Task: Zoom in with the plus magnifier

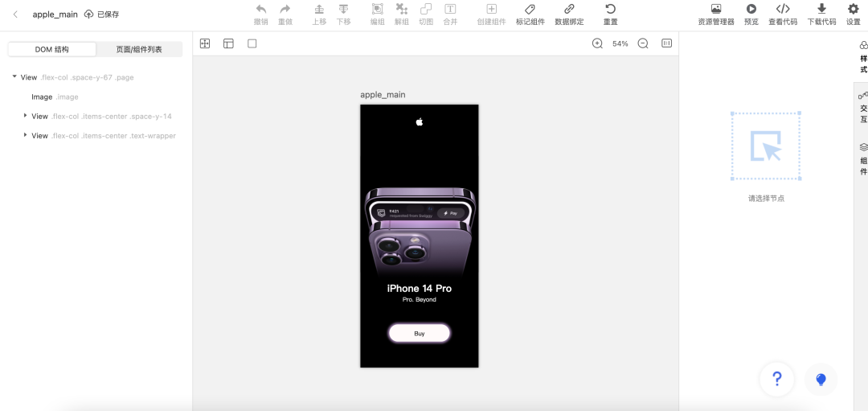Action: click(597, 43)
